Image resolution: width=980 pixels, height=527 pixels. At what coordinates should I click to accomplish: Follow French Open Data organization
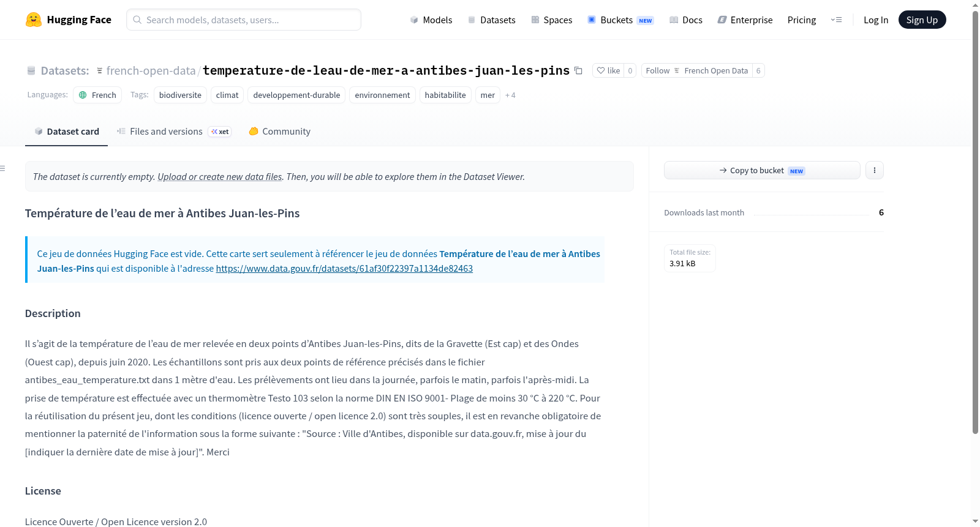coord(697,70)
